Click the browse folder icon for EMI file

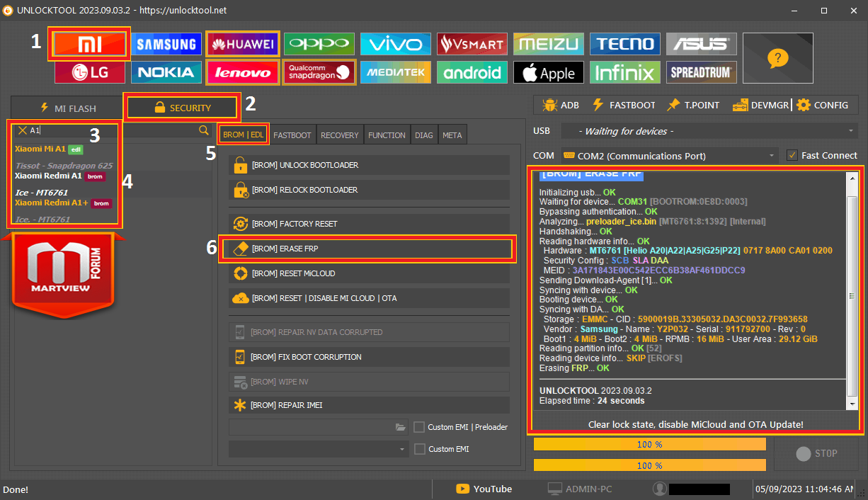[x=401, y=427]
